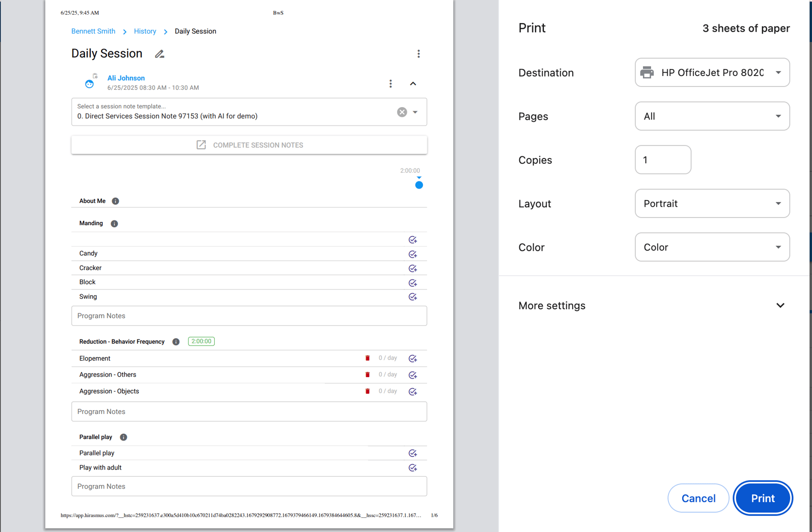Collapse the Ali Johnson session entry
Viewport: 812px width, 532px height.
[413, 84]
